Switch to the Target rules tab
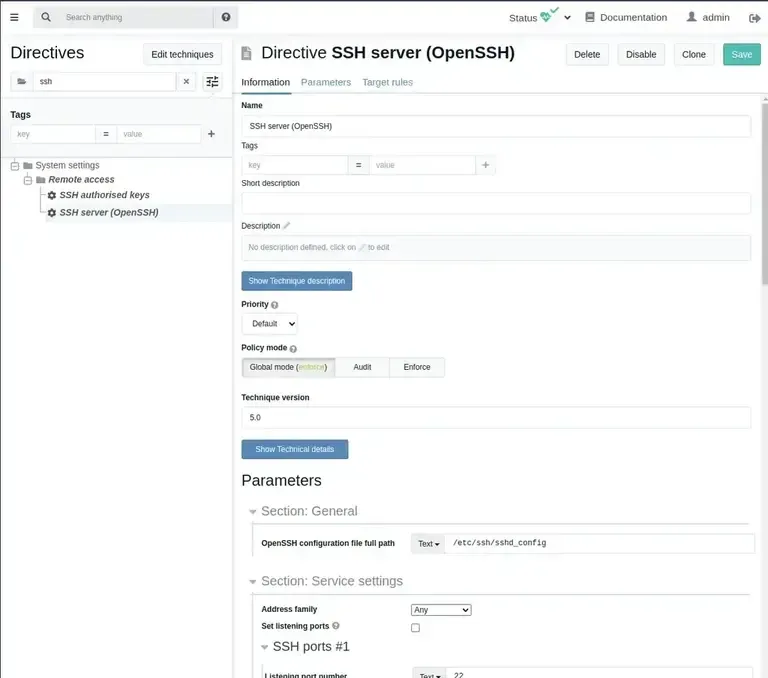 [x=387, y=82]
